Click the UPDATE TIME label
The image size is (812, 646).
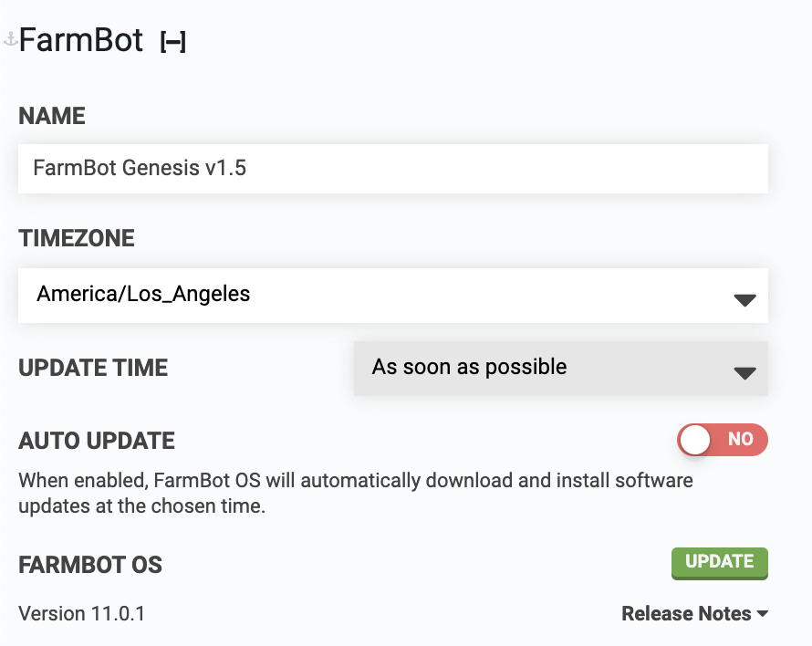[x=93, y=368]
